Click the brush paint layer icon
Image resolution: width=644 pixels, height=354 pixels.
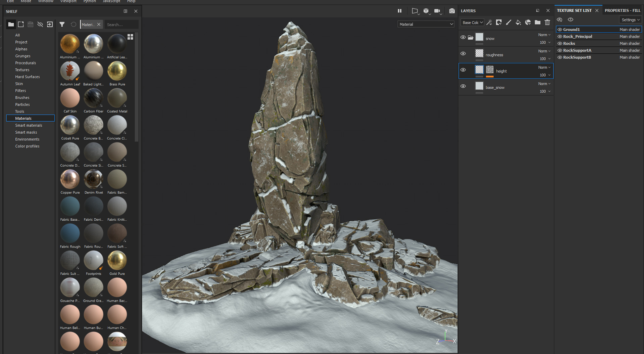pyautogui.click(x=508, y=23)
